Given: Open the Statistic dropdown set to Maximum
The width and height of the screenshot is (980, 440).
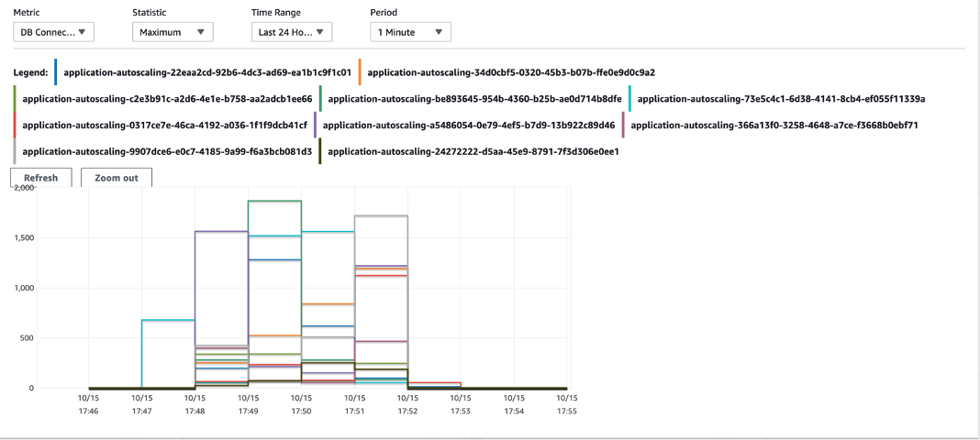Looking at the screenshot, I should tap(173, 32).
